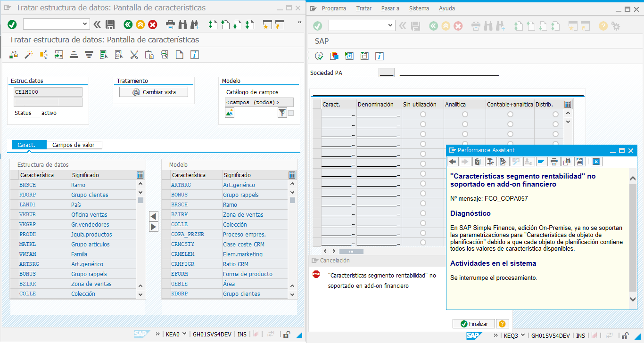Print from Performance Assistant toolbar
Screen dimensions: 644x343
point(555,162)
